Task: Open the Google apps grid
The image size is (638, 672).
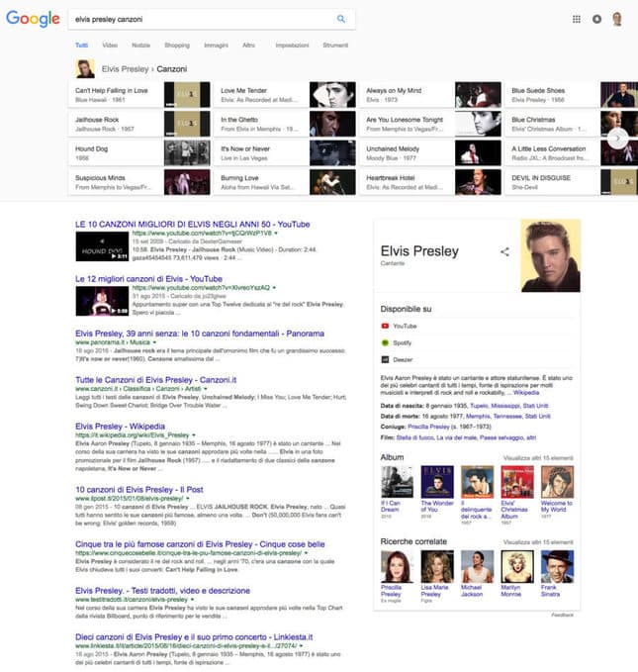Action: 577,19
